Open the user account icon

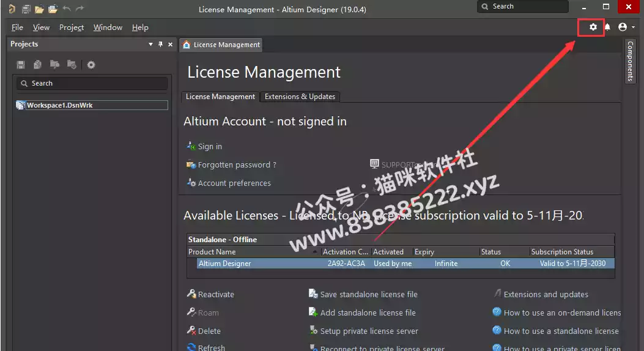pyautogui.click(x=623, y=27)
